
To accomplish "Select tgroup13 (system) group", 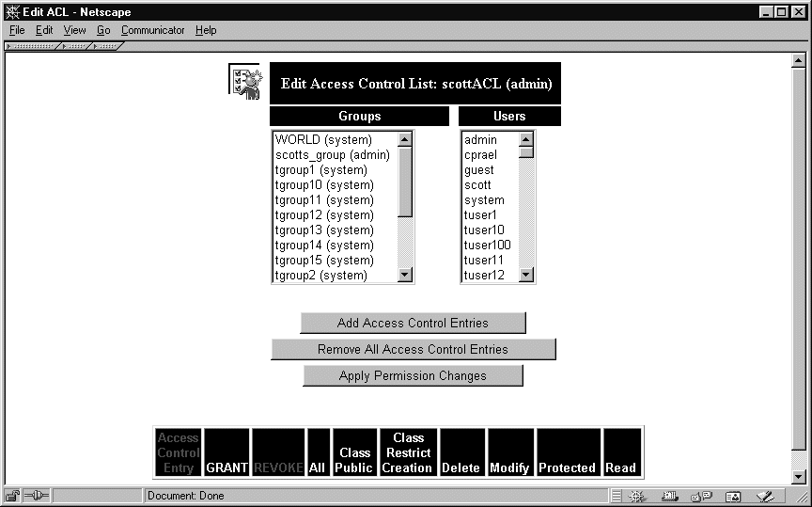I will [x=336, y=230].
